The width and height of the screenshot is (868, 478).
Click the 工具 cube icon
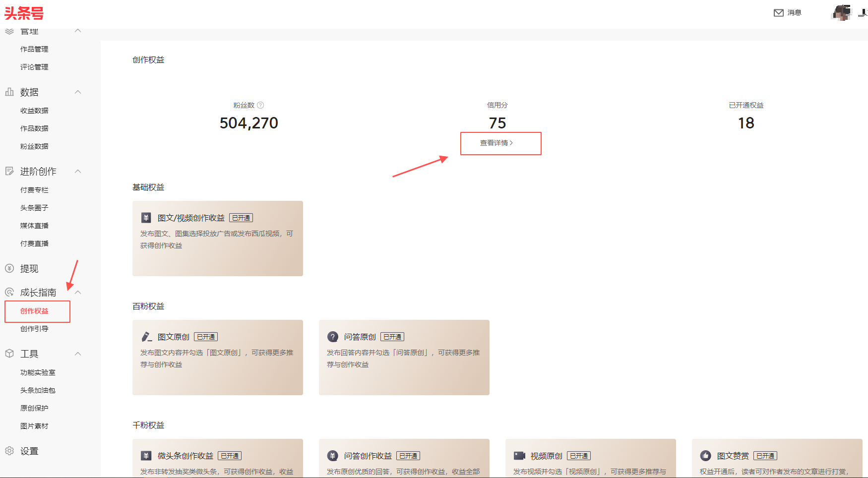pos(9,354)
